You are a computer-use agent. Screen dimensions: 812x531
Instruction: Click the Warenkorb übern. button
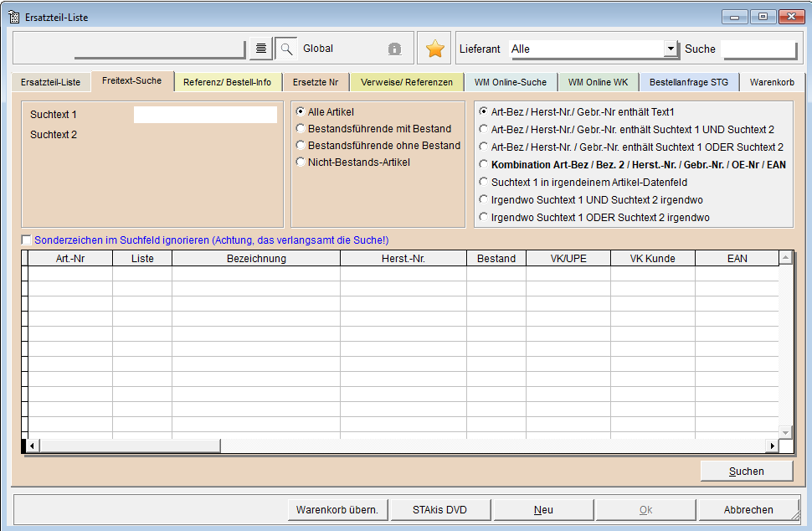point(337,510)
